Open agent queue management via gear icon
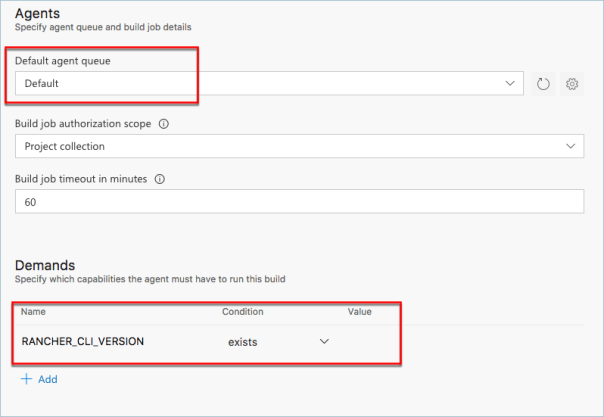This screenshot has height=417, width=604. (x=573, y=84)
